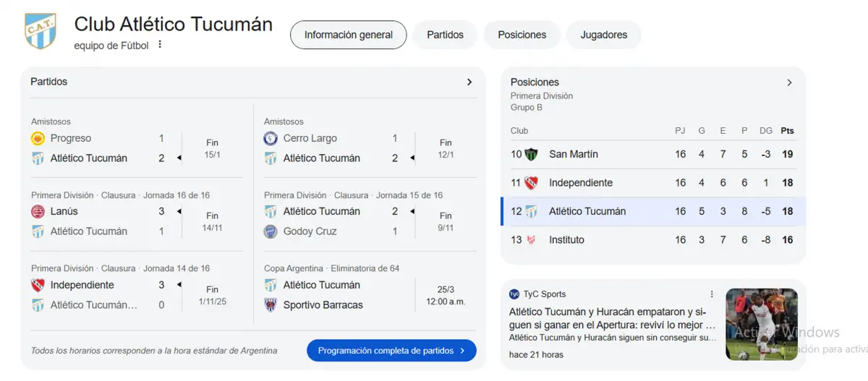This screenshot has height=381, width=868.
Task: Expand the Posiciones section arrow
Action: pos(789,82)
